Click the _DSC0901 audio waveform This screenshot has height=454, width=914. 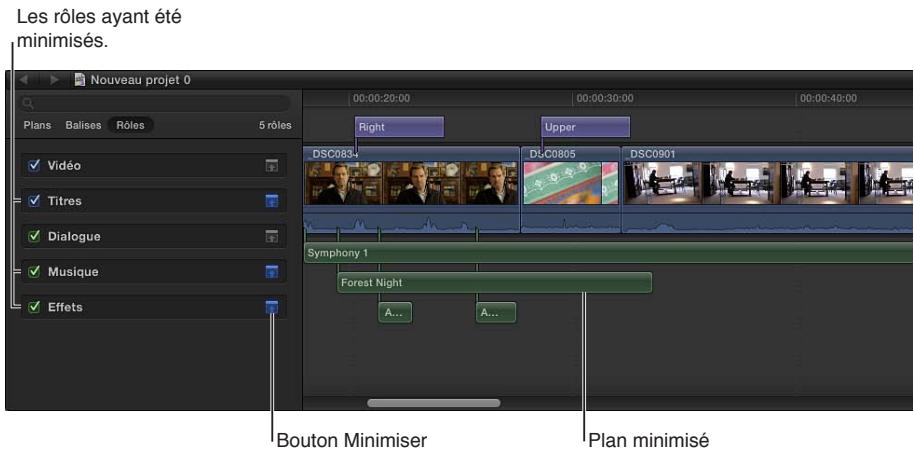pos(768,223)
